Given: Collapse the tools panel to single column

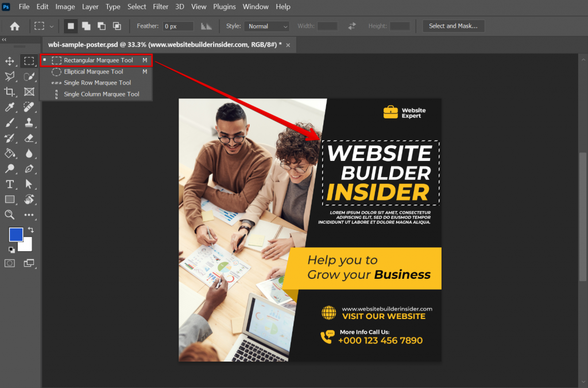Looking at the screenshot, I should (x=4, y=40).
